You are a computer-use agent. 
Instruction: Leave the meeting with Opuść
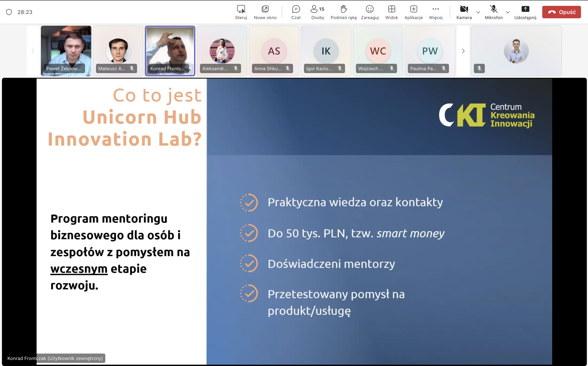(x=561, y=12)
